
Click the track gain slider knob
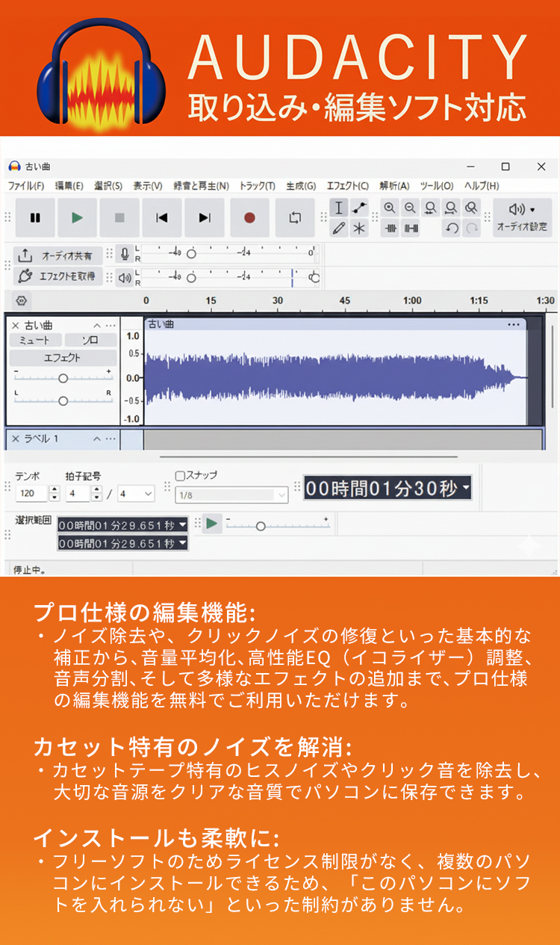pyautogui.click(x=63, y=378)
